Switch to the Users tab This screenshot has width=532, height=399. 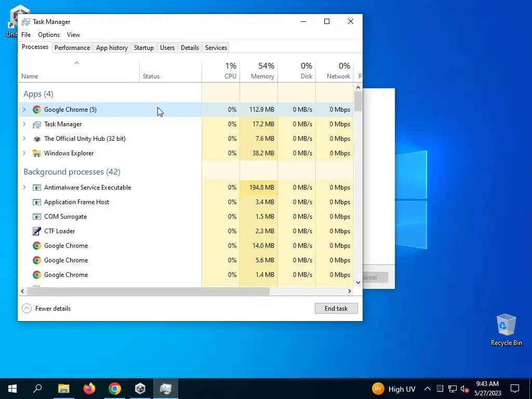click(167, 48)
